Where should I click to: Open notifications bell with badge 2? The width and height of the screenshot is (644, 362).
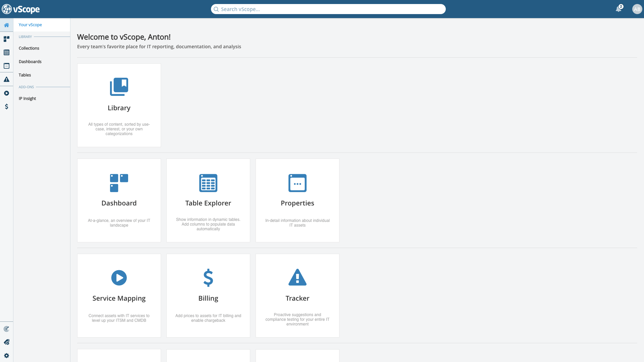(x=619, y=9)
